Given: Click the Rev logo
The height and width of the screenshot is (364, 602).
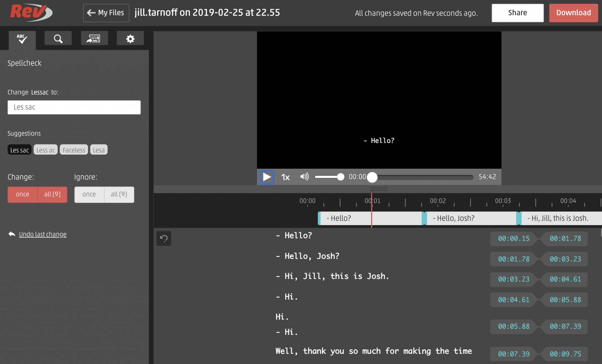Looking at the screenshot, I should coord(31,12).
